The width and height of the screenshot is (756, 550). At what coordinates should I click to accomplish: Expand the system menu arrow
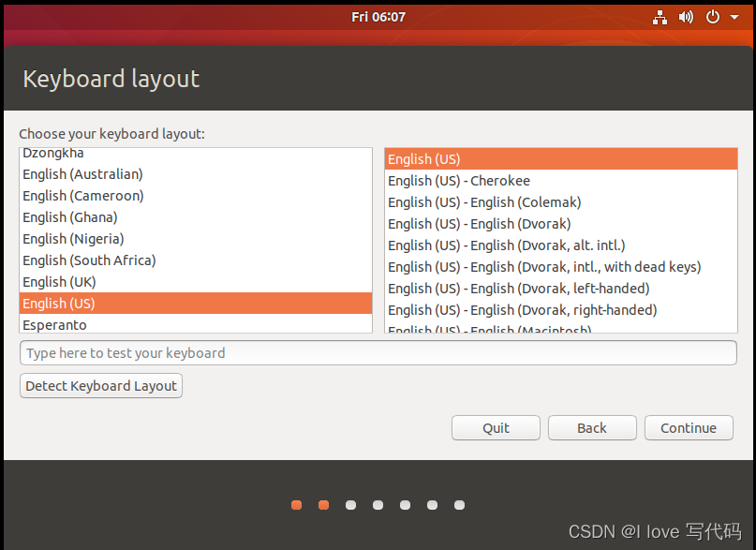click(x=734, y=18)
